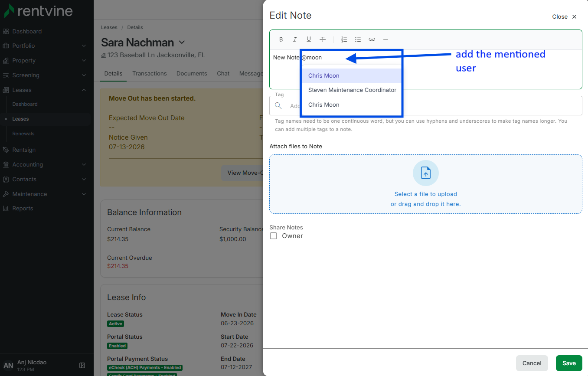The image size is (588, 376).
Task: Click the Security Balance $1,000.00 value
Action: point(233,239)
